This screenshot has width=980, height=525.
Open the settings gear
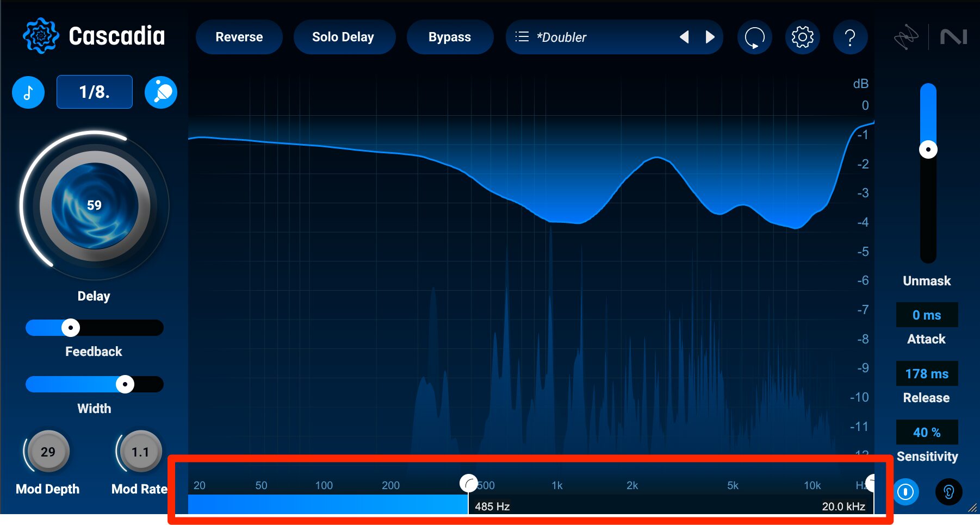pos(803,37)
